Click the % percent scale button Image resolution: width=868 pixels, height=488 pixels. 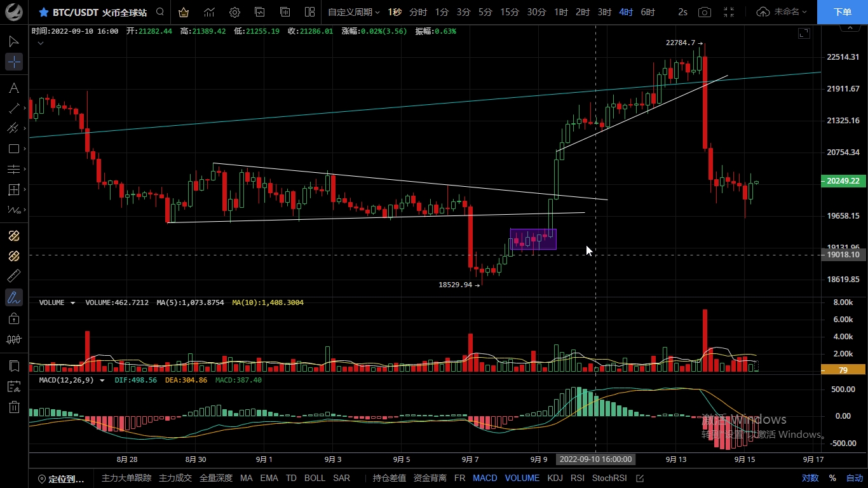(x=832, y=478)
